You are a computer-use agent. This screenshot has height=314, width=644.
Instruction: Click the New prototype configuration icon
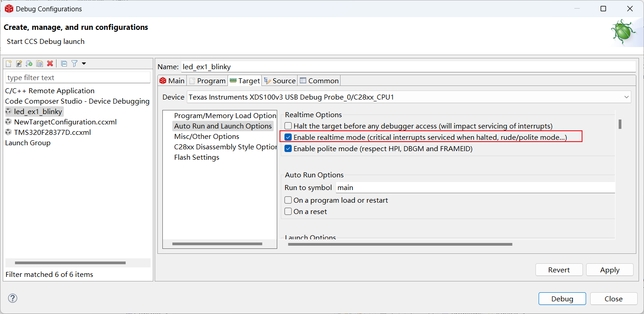pos(19,64)
